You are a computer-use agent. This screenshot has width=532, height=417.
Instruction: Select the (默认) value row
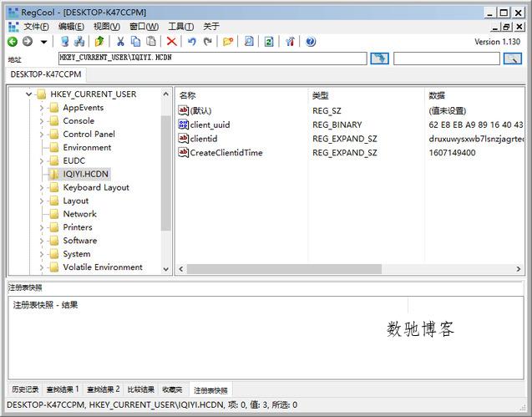pyautogui.click(x=200, y=110)
